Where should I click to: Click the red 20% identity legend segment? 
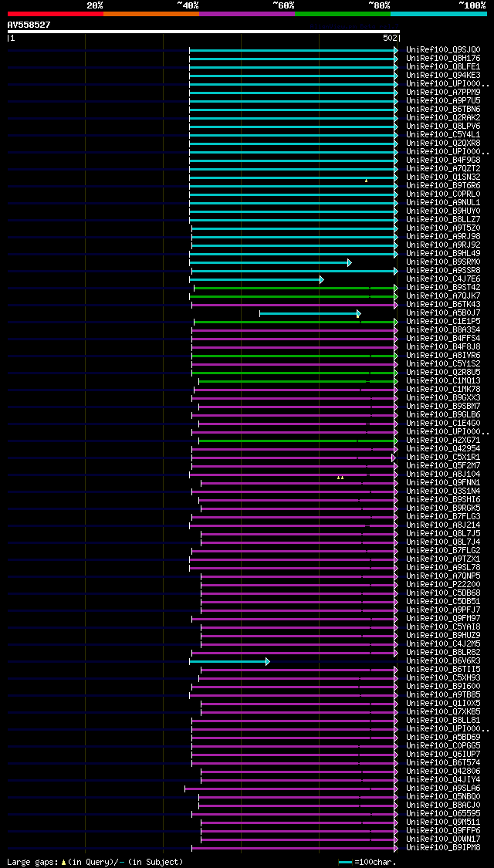point(56,13)
